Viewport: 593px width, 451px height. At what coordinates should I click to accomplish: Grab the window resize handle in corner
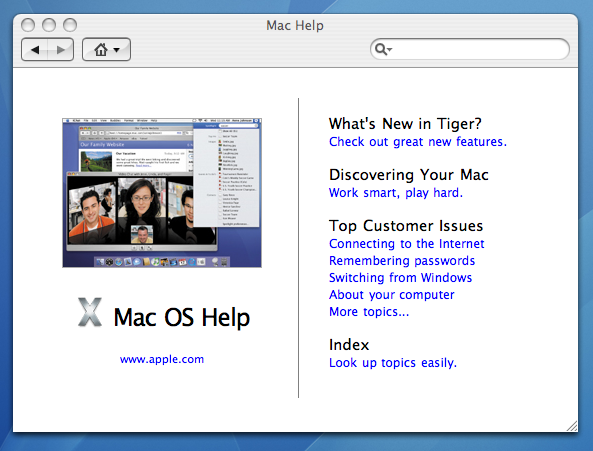click(572, 426)
